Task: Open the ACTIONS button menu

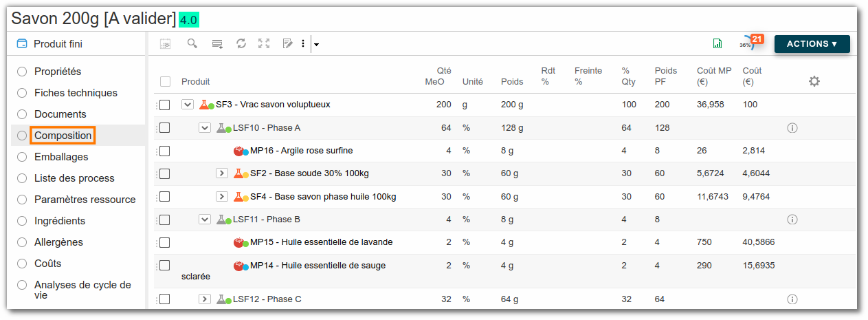Action: [812, 43]
